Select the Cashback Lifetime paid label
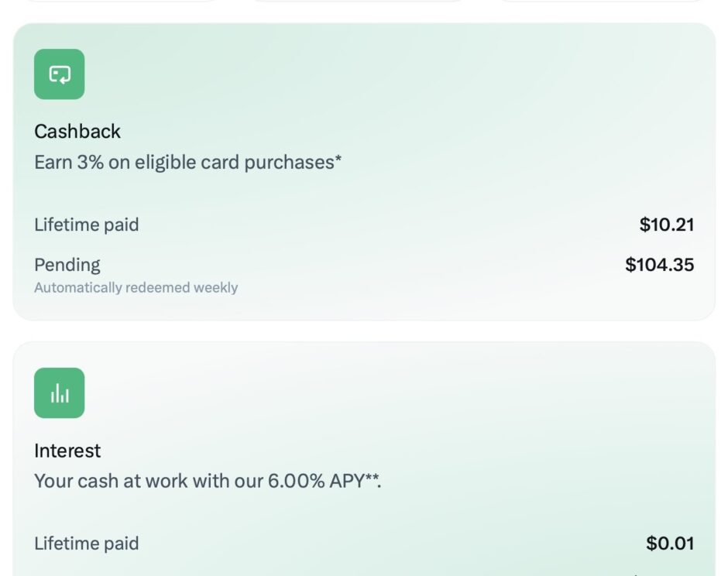 click(x=87, y=225)
